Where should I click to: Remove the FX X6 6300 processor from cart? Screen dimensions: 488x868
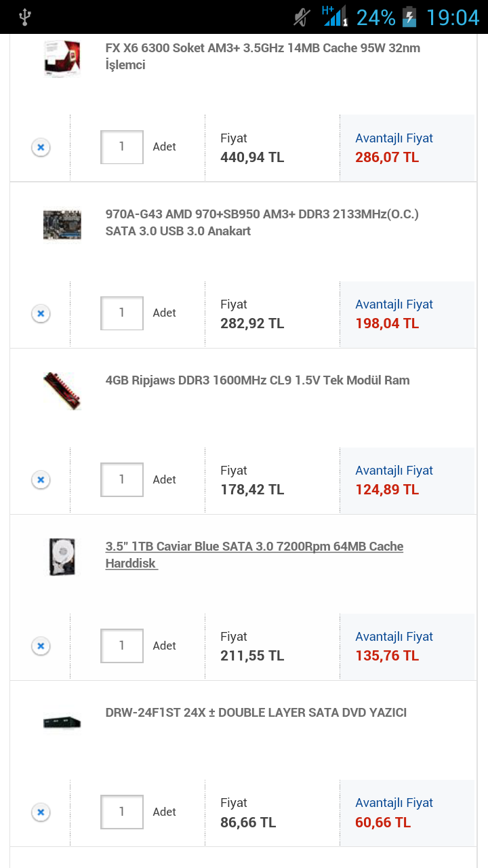pyautogui.click(x=41, y=147)
